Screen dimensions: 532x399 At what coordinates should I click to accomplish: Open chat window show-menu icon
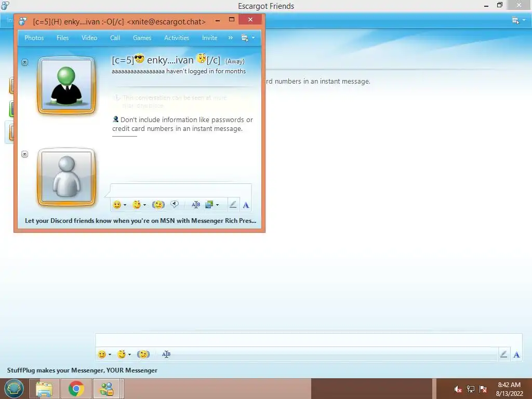point(244,38)
